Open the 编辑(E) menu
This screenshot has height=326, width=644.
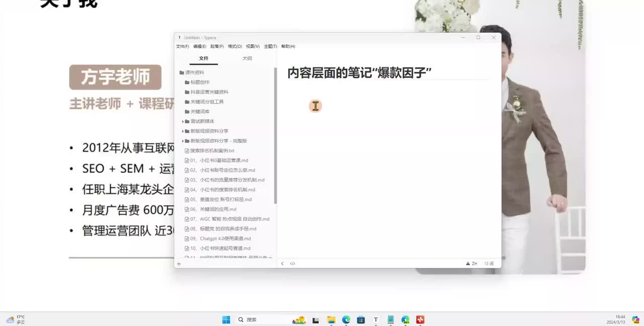tap(200, 46)
